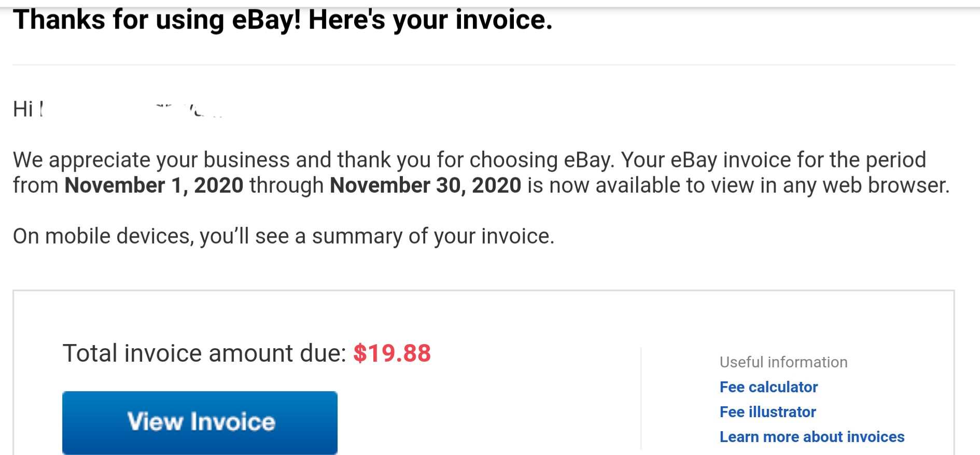This screenshot has width=980, height=455.
Task: Click the horizontal divider under the headline
Action: 483,65
